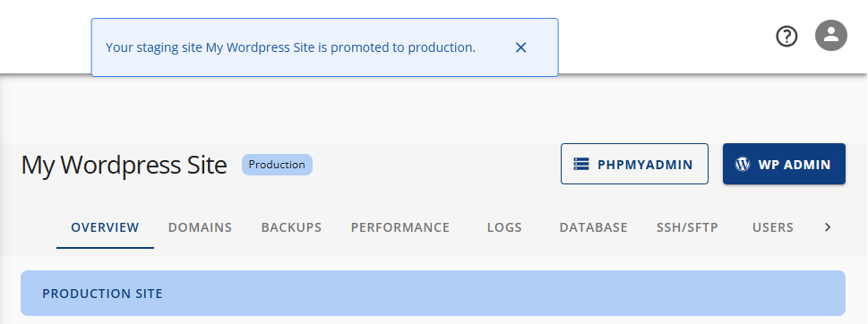Image resolution: width=868 pixels, height=324 pixels.
Task: Switch to the BACKUPS tab
Action: [291, 227]
